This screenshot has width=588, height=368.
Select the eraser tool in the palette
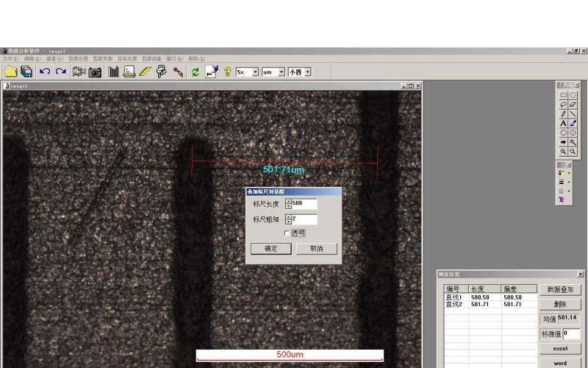click(573, 105)
